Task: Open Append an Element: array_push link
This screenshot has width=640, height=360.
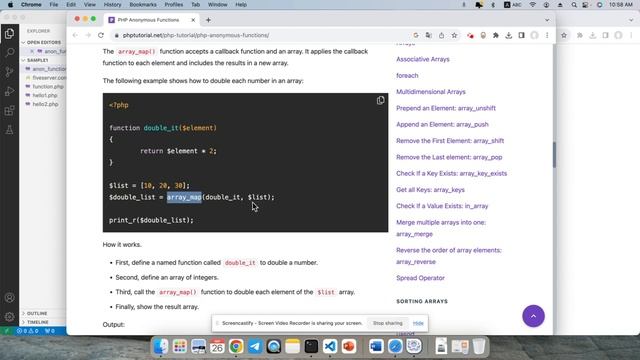Action: [x=442, y=124]
